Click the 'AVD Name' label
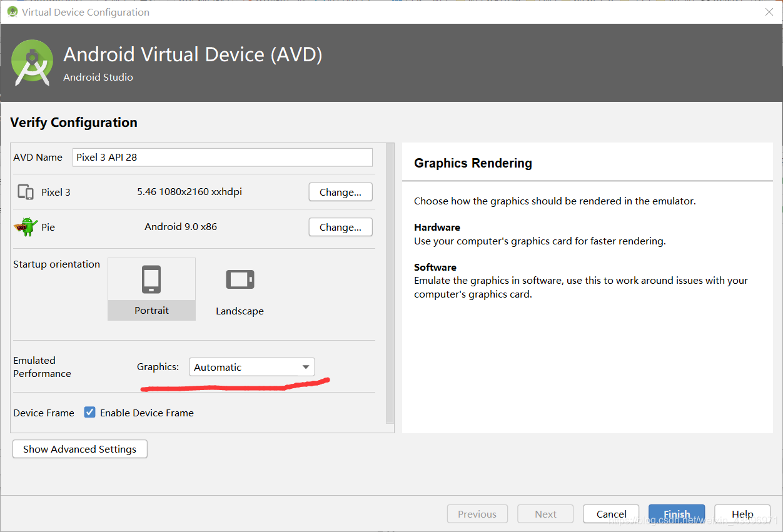This screenshot has height=532, width=783. tap(38, 157)
